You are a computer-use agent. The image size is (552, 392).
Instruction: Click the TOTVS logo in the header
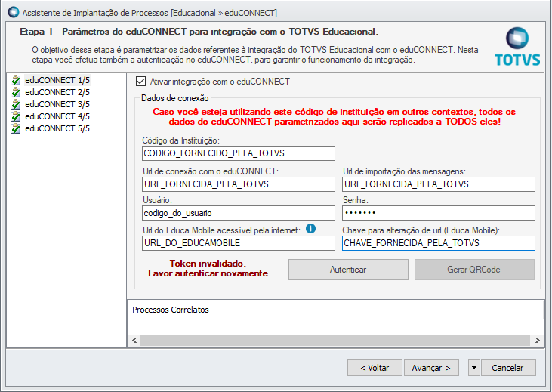(517, 47)
